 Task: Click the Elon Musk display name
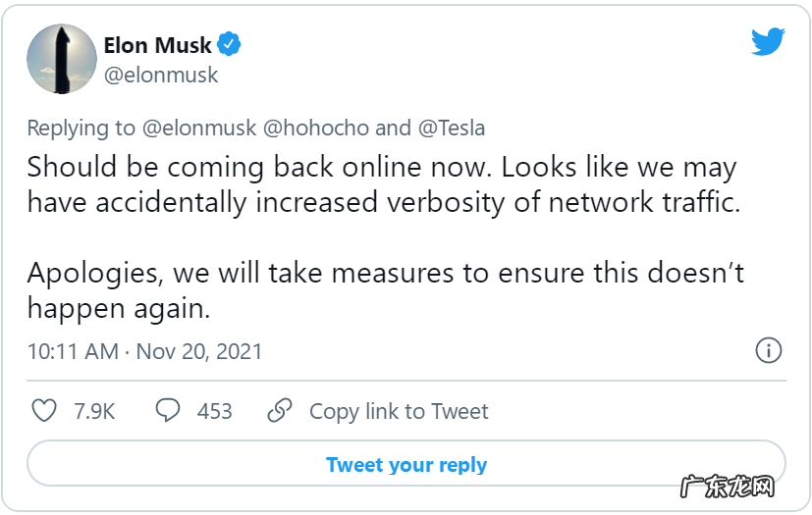[157, 44]
